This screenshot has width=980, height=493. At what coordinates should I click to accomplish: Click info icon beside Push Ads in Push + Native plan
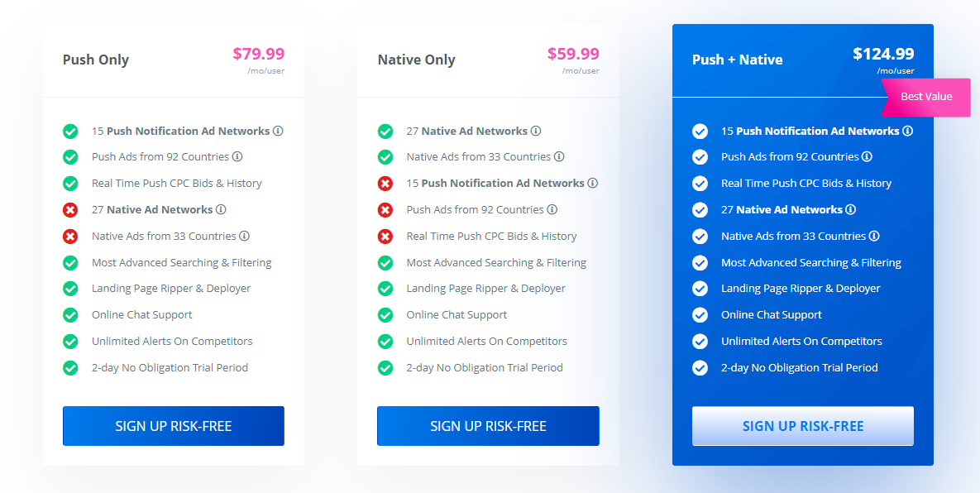coord(866,157)
